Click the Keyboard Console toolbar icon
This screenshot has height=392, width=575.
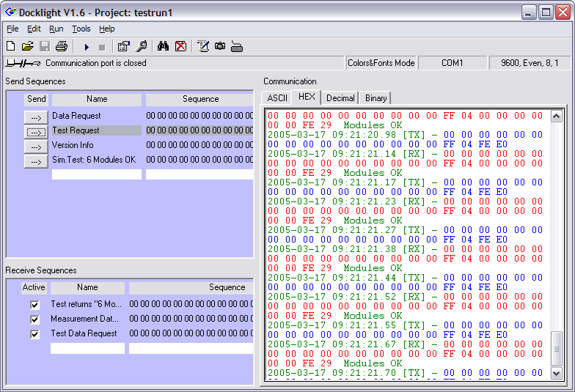click(x=237, y=47)
